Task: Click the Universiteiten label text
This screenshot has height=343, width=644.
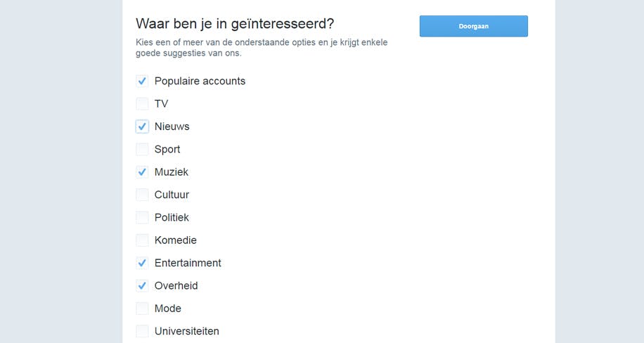Action: [186, 331]
